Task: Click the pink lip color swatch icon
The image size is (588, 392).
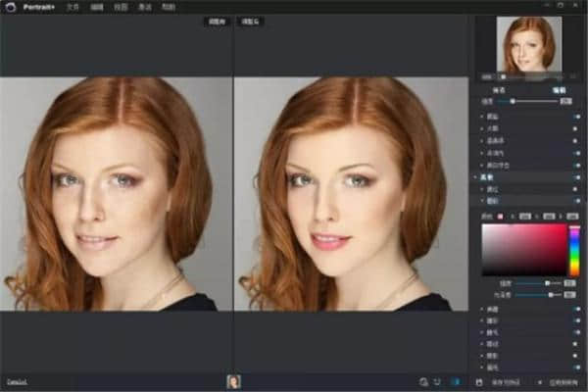Action: tap(502, 215)
